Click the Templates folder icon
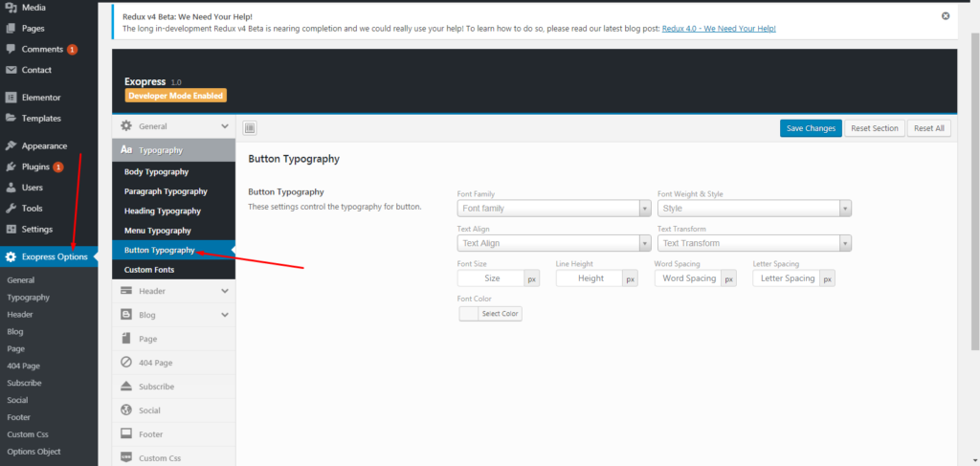Screen dimensions: 980x466 (11, 118)
